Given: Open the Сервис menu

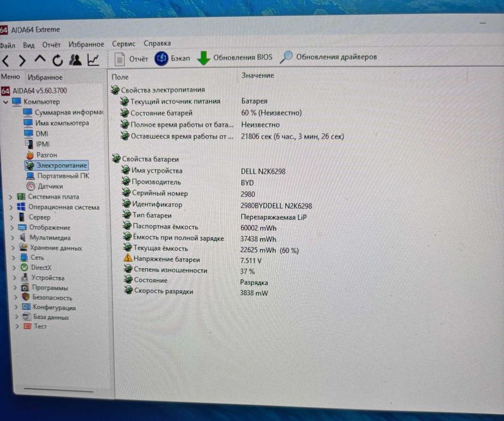Looking at the screenshot, I should (124, 44).
